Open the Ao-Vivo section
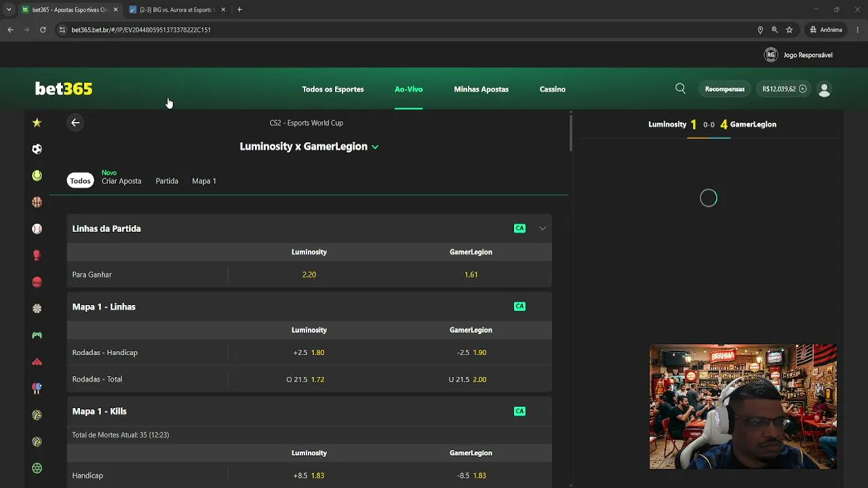868x488 pixels. point(409,89)
